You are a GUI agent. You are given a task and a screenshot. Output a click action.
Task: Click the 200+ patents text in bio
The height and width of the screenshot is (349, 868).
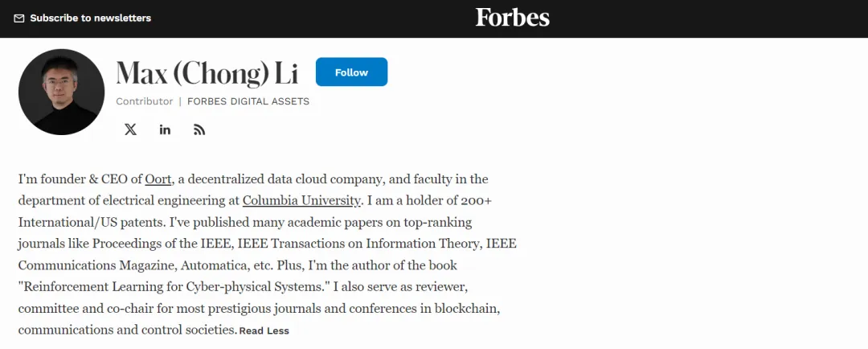point(476,201)
